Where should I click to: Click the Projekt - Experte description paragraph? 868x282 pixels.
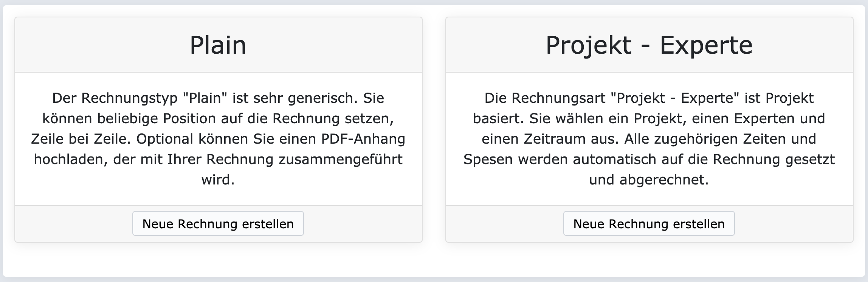pos(649,139)
